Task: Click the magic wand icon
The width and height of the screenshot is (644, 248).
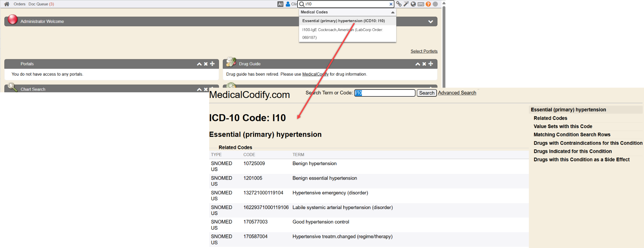Action: (406, 4)
